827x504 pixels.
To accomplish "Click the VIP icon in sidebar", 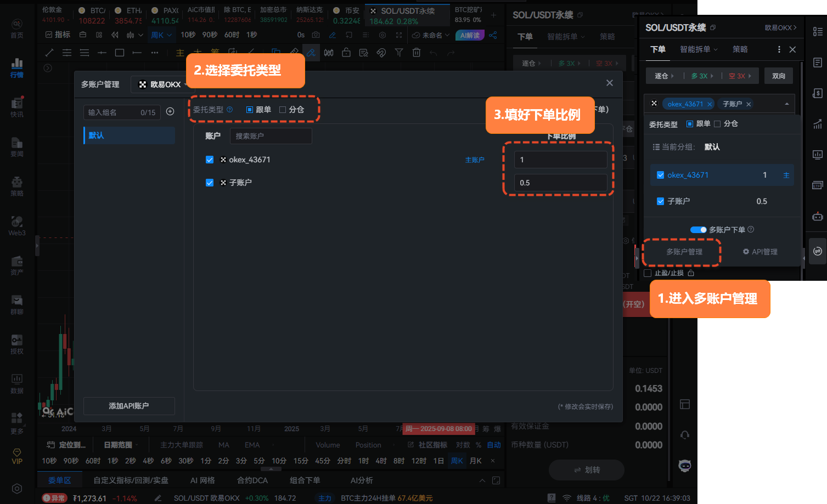I will 17,456.
